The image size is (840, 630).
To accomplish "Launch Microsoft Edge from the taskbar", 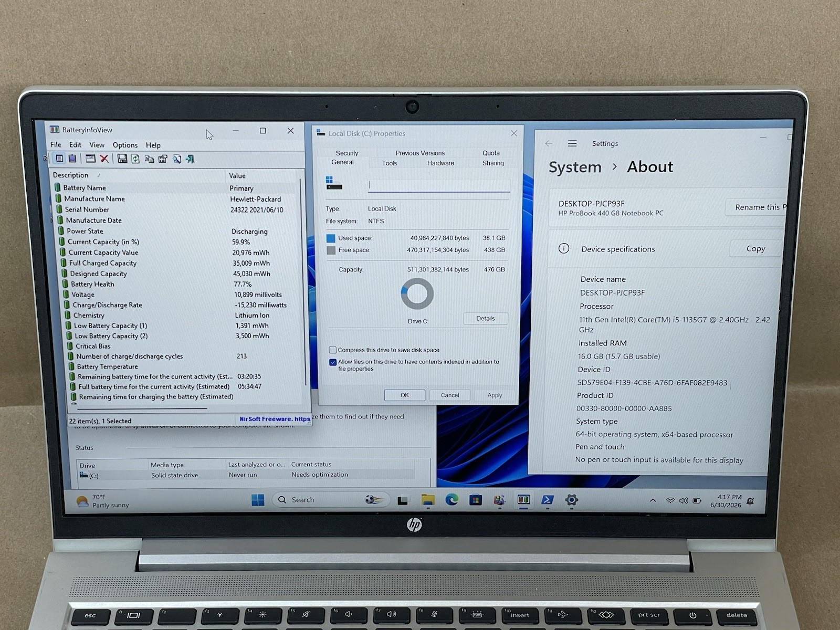I will click(x=451, y=500).
